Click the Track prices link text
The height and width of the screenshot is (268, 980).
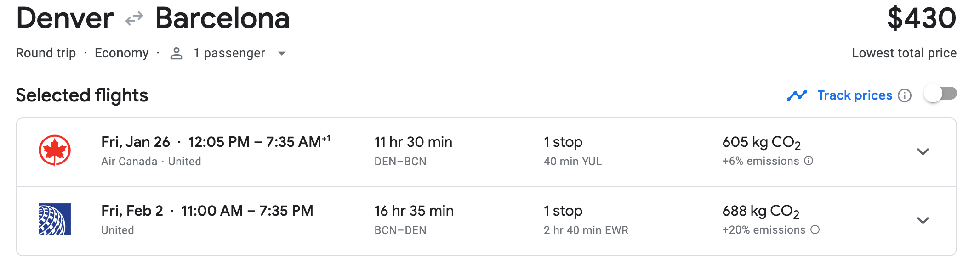point(854,95)
